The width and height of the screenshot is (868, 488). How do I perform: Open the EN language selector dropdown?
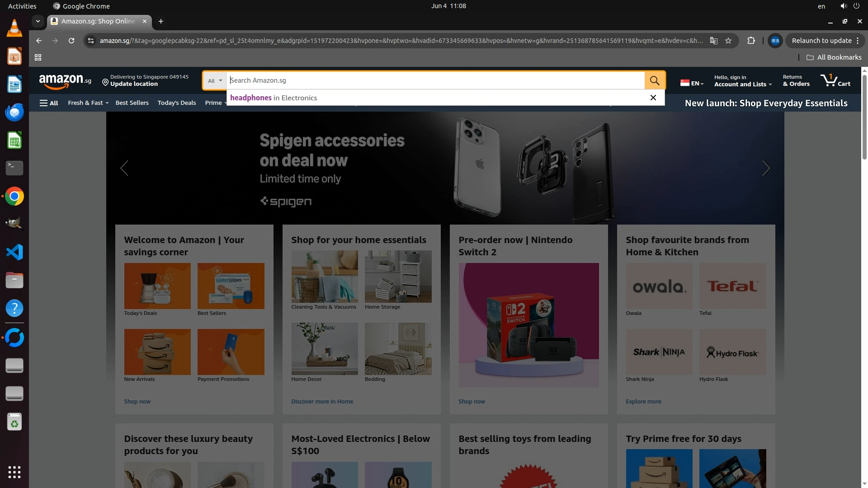coord(692,83)
